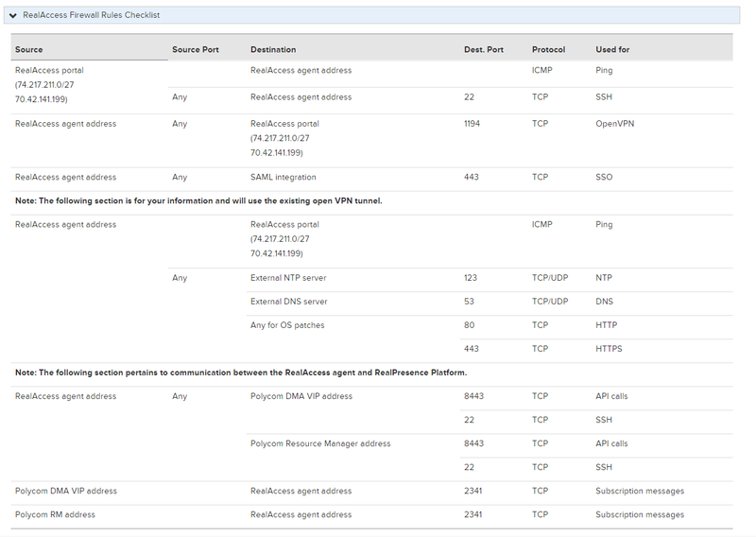Viewport: 756px width, 537px height.
Task: Select API calls for Polycom Resource Manager
Action: (x=611, y=443)
